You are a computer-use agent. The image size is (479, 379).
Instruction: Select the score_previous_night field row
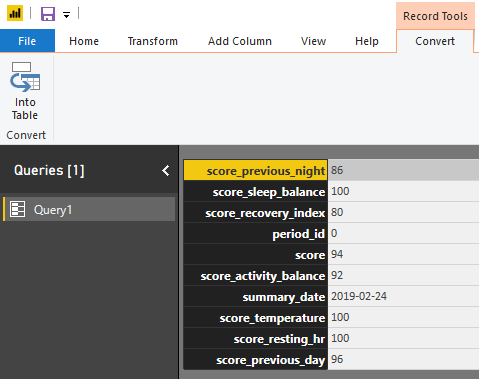click(331, 170)
